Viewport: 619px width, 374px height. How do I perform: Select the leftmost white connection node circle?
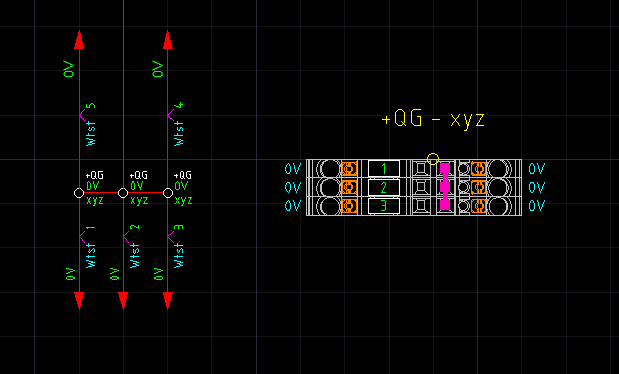[x=79, y=193]
